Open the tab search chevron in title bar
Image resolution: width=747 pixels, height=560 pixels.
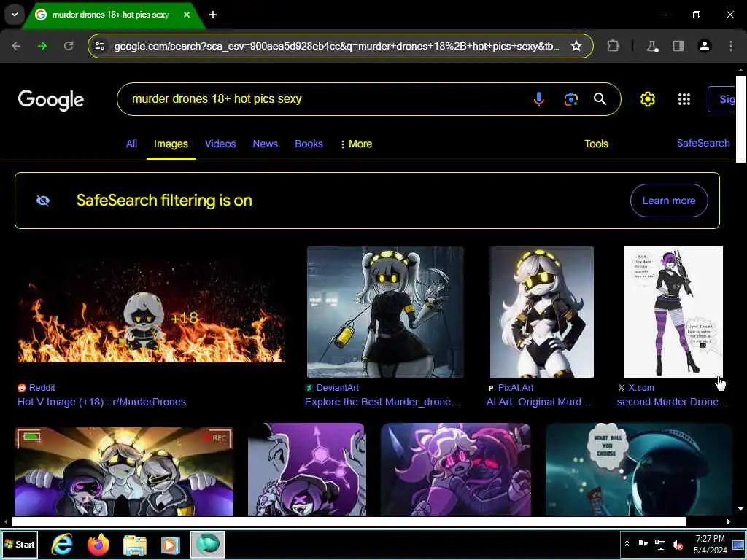point(15,15)
